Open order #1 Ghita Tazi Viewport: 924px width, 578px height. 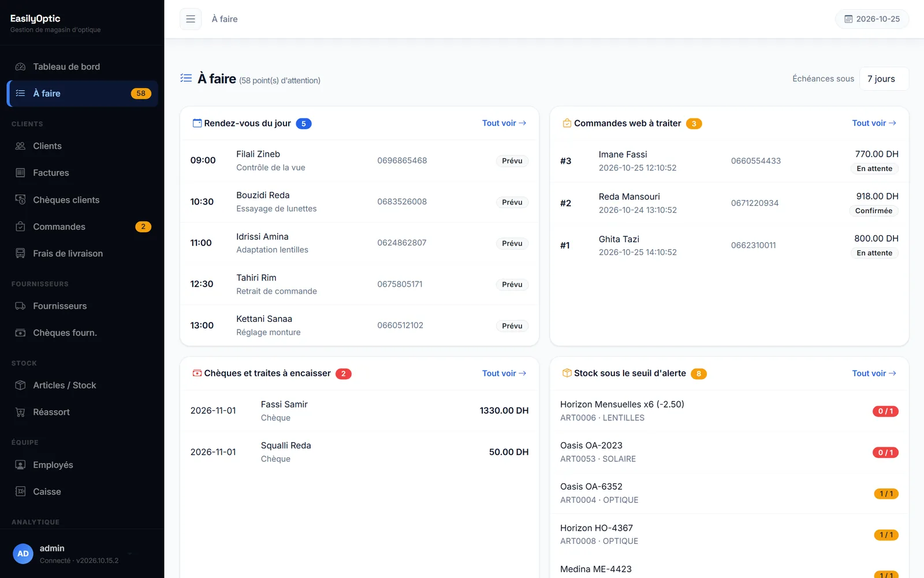729,245
